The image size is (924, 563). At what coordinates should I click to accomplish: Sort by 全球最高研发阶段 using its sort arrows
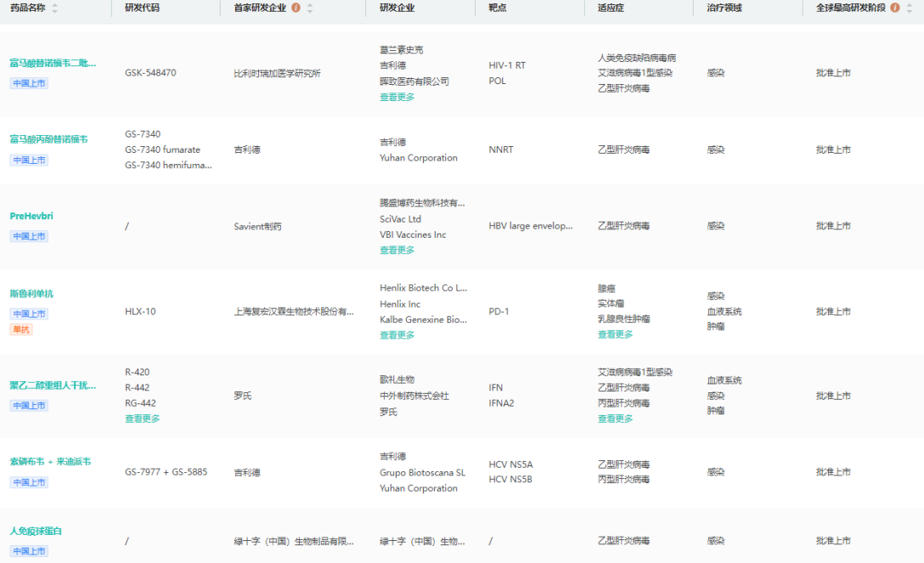(909, 8)
